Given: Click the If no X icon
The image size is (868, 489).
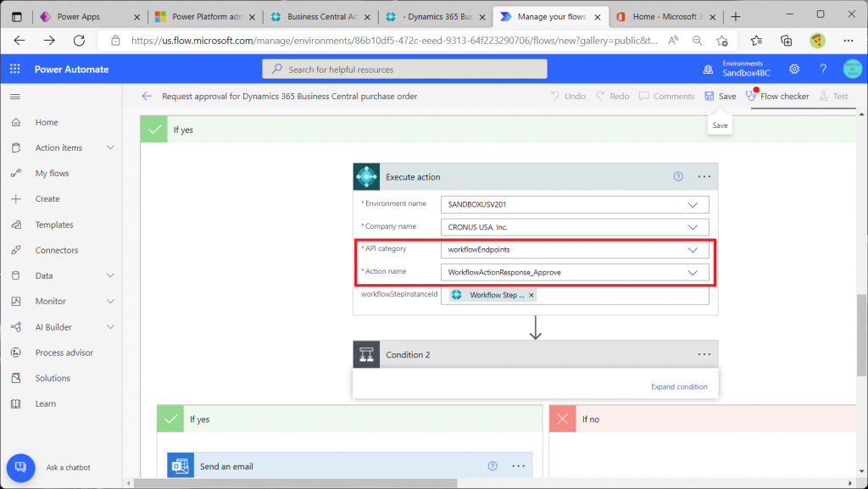Looking at the screenshot, I should pyautogui.click(x=563, y=419).
